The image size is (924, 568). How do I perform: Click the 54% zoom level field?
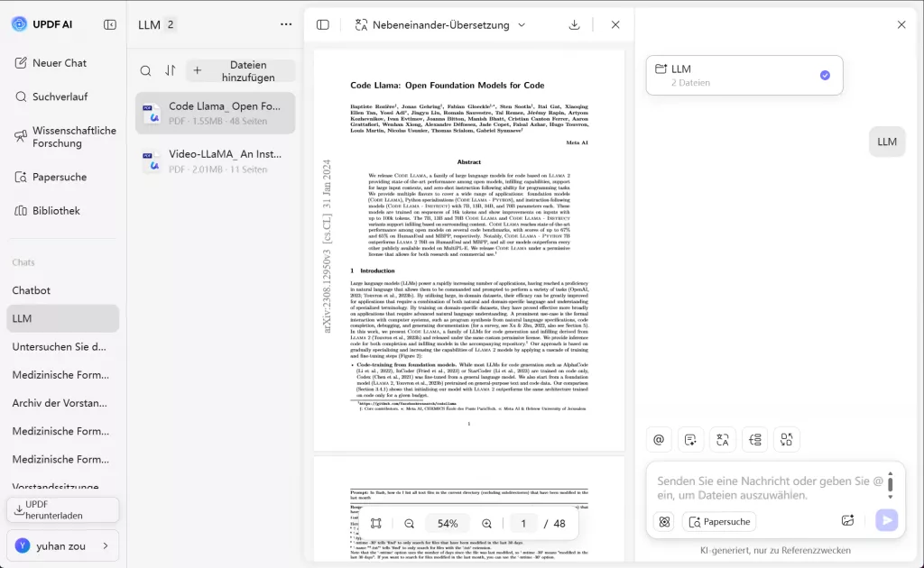[x=448, y=523]
